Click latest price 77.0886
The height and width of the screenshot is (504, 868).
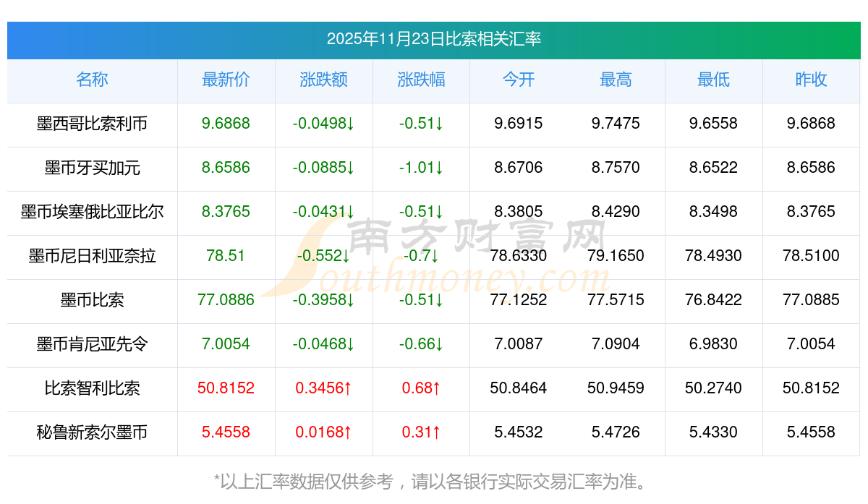pyautogui.click(x=226, y=300)
